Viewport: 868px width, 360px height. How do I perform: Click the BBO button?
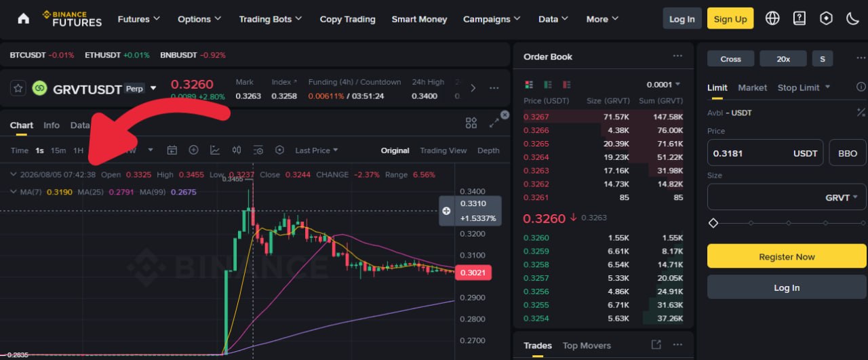[x=848, y=153]
